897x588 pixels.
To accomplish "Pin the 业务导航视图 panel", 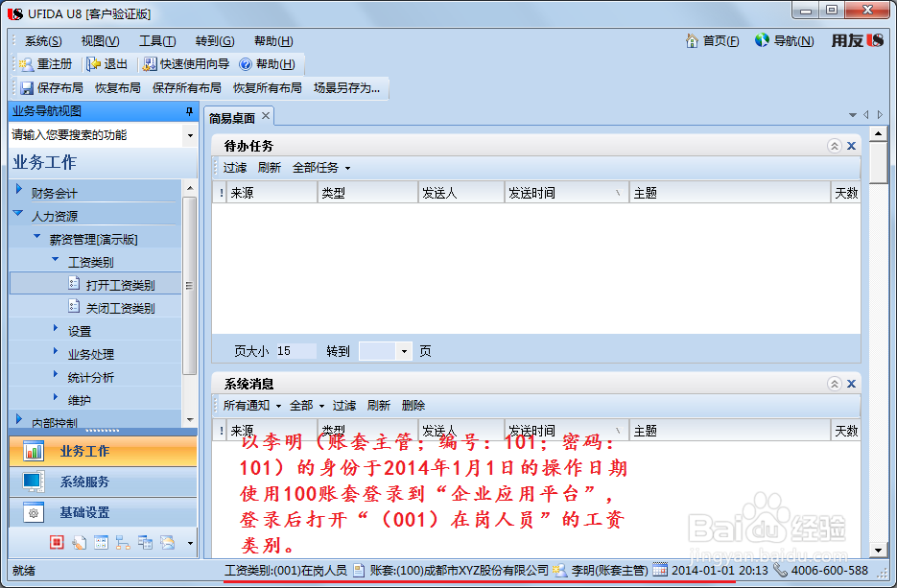I will click(x=189, y=111).
